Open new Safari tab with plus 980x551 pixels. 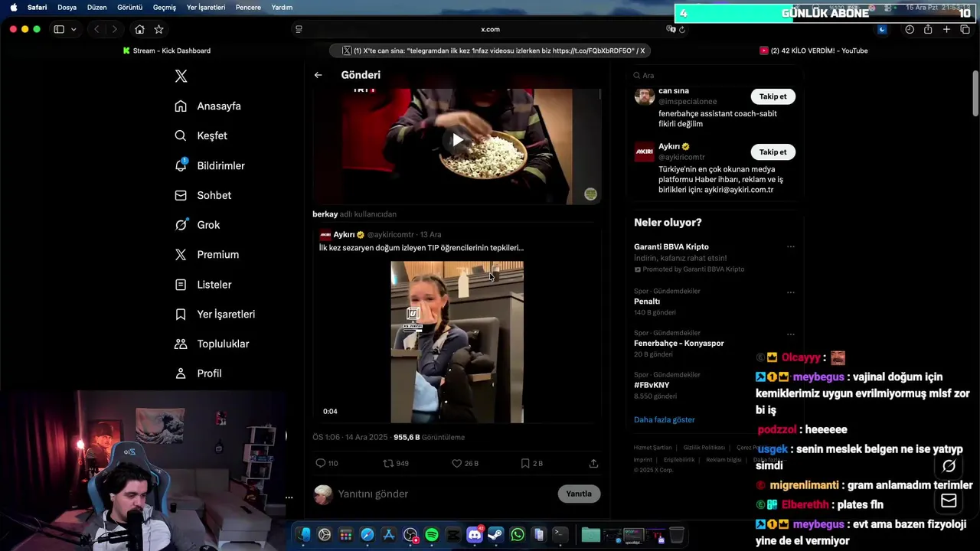pos(946,29)
